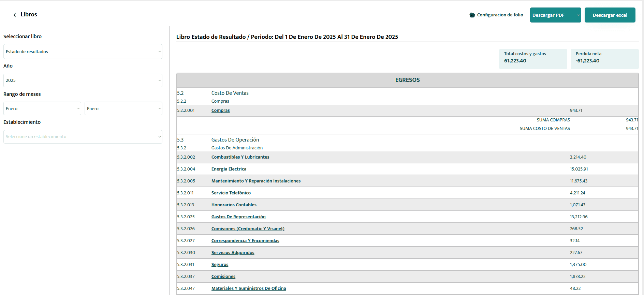This screenshot has height=295, width=644.
Task: Open the ending month Enero dropdown
Action: [x=123, y=108]
